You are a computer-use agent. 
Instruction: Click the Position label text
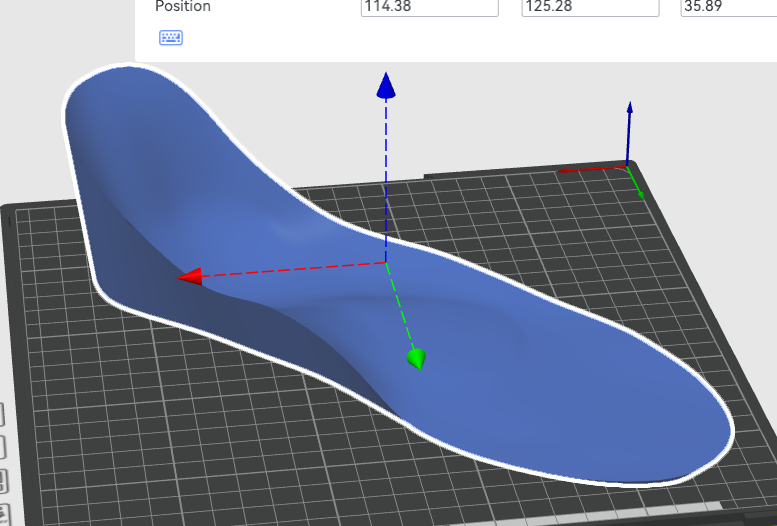[183, 7]
